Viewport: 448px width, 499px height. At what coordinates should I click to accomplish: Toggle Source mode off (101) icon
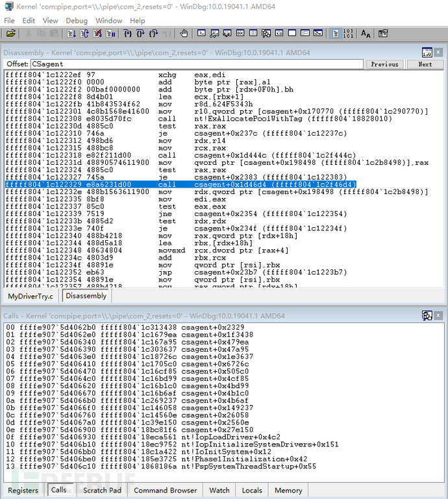[348, 33]
